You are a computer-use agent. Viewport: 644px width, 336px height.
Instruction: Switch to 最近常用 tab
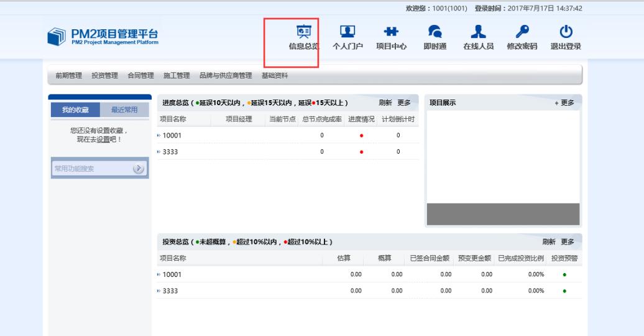124,110
